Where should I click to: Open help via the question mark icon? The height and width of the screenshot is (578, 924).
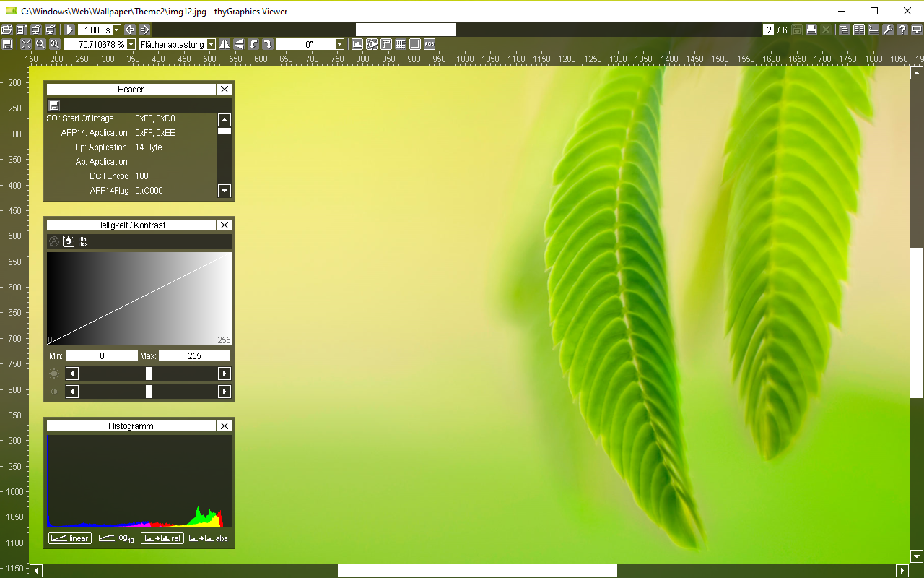pyautogui.click(x=902, y=30)
